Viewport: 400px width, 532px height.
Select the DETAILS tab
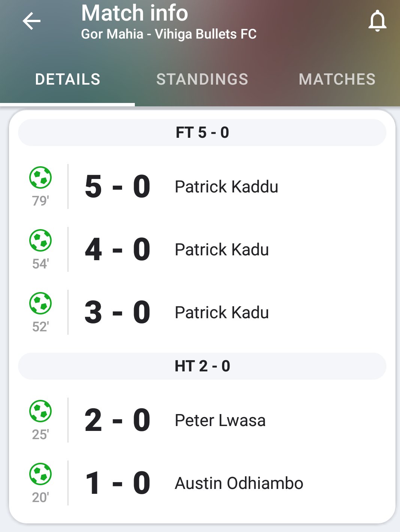click(68, 79)
